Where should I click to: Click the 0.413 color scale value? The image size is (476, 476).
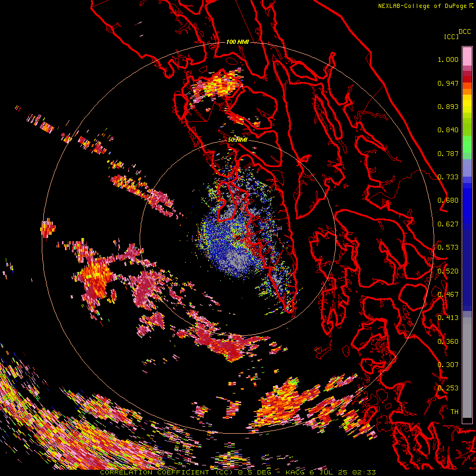tap(448, 318)
